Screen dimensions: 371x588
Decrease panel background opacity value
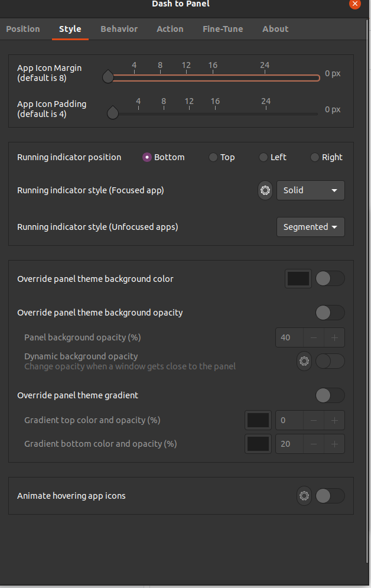pyautogui.click(x=314, y=337)
